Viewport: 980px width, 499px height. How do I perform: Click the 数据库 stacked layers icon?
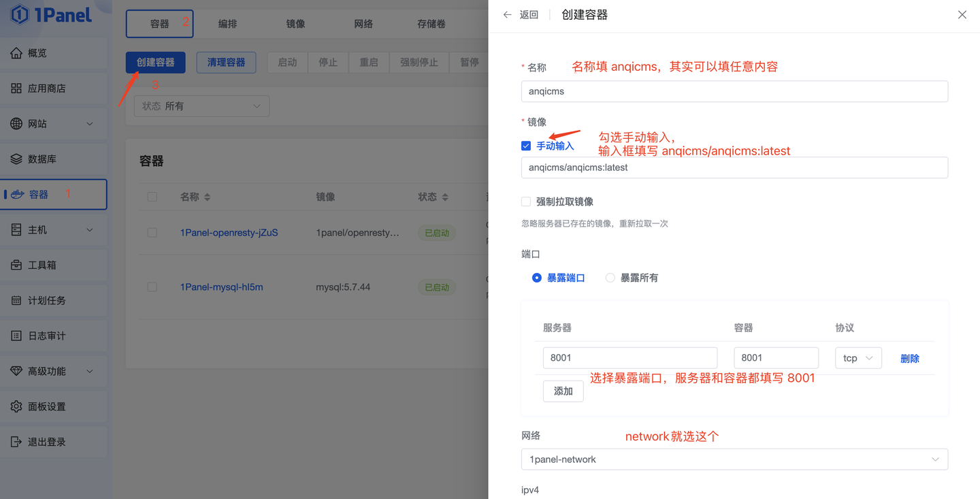[x=16, y=159]
